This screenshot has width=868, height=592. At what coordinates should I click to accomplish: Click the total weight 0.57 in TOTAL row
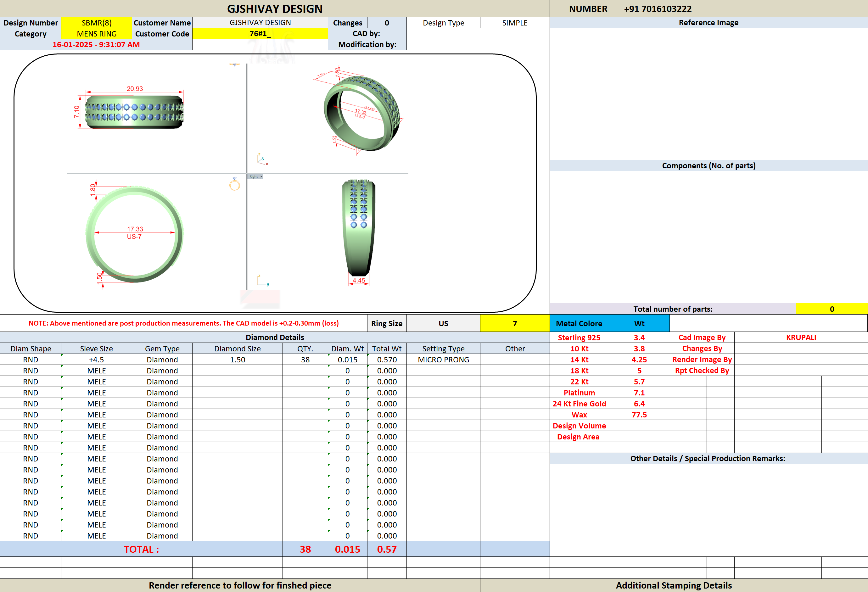[x=387, y=549]
